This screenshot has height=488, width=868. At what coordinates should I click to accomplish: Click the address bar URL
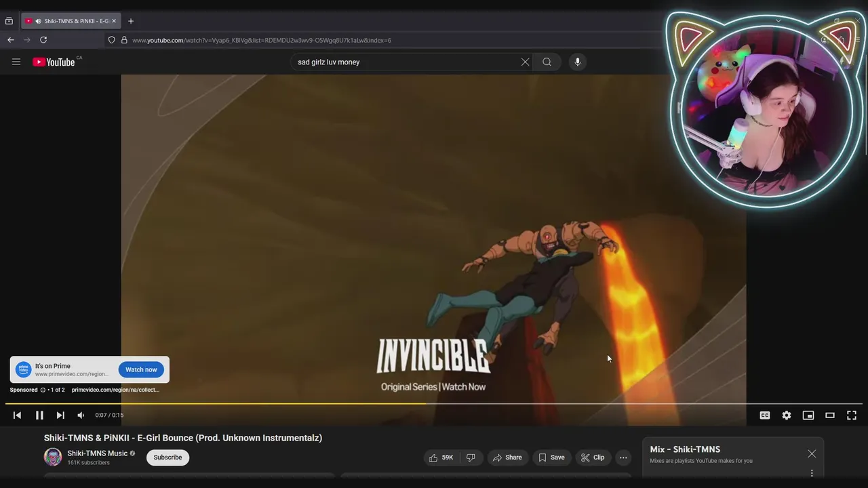pyautogui.click(x=262, y=40)
